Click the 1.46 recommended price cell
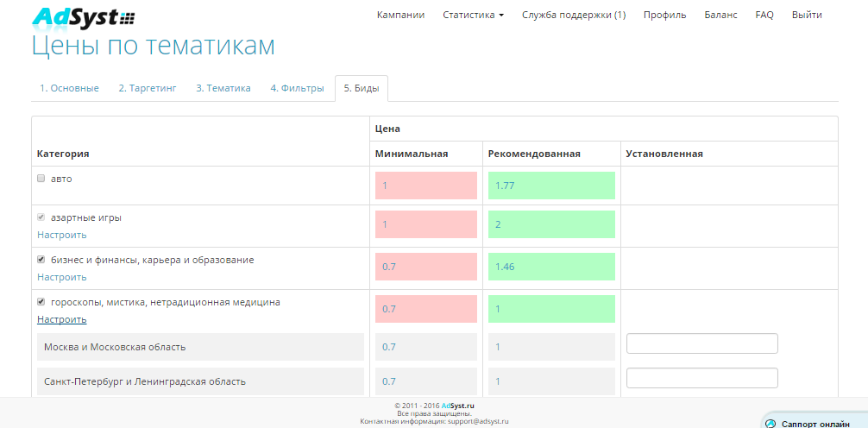868x428 pixels. coord(551,267)
